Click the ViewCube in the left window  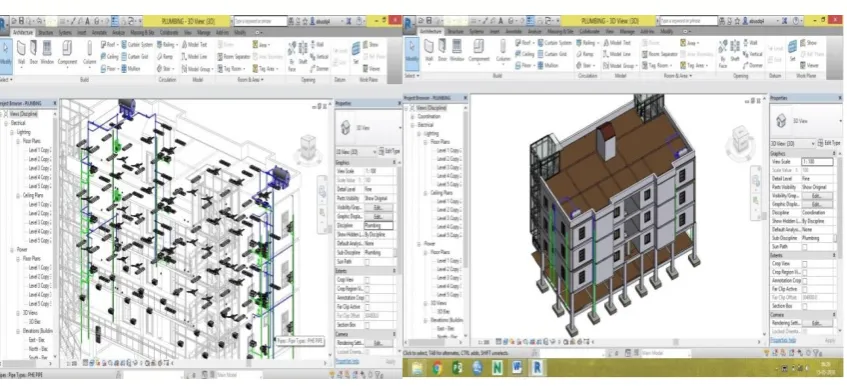308,146
